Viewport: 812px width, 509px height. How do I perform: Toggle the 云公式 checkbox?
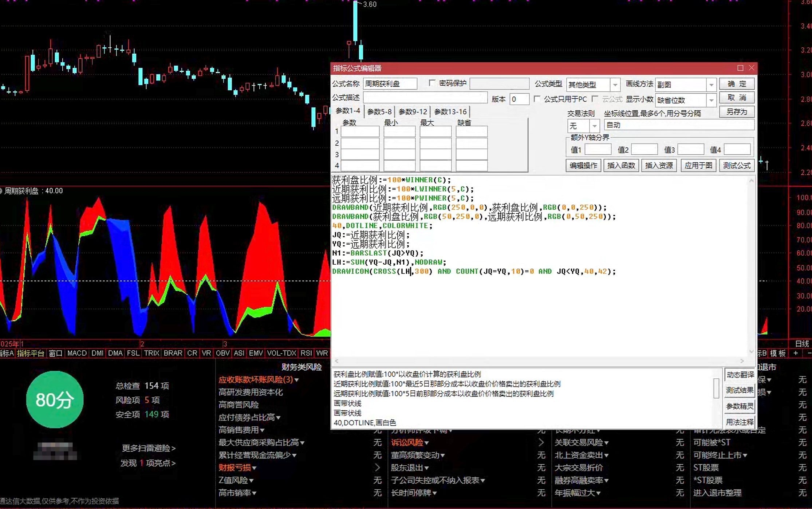[595, 99]
